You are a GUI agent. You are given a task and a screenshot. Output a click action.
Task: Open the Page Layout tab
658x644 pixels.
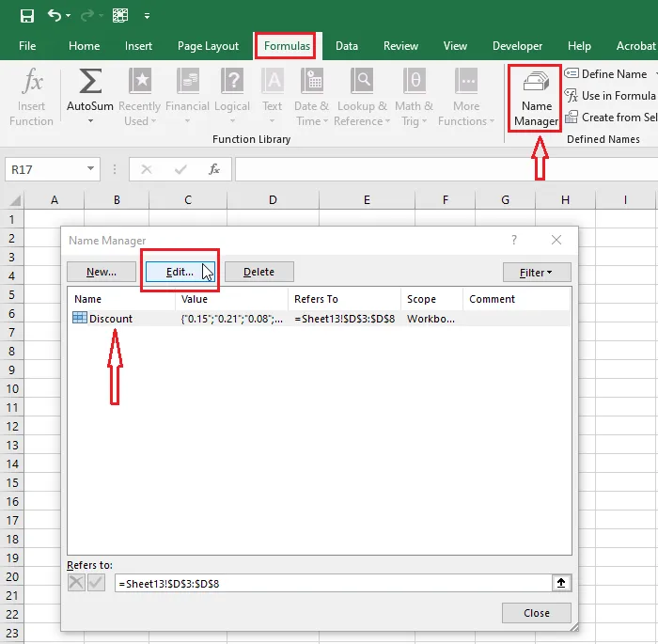click(208, 46)
